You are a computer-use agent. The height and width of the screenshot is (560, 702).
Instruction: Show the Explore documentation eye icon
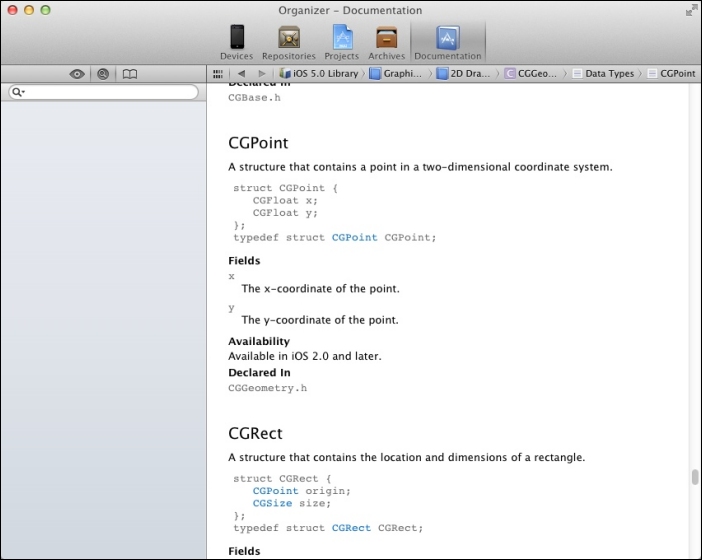(77, 74)
